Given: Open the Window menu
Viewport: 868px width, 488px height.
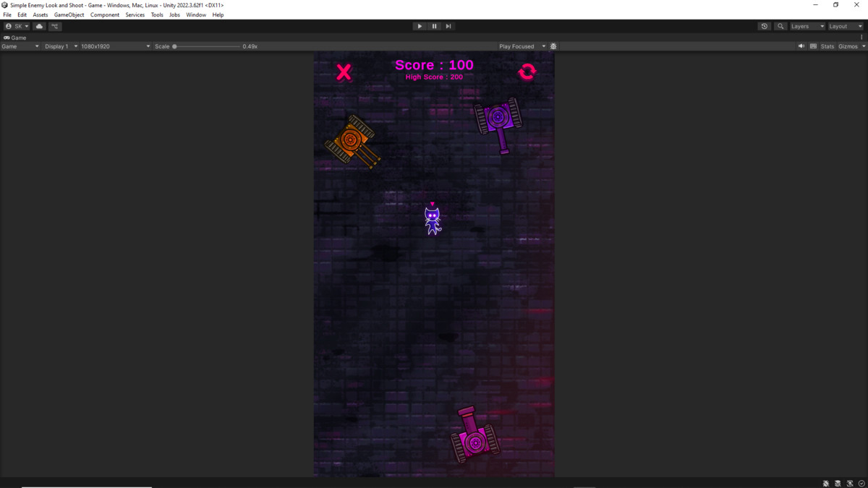Looking at the screenshot, I should (195, 14).
